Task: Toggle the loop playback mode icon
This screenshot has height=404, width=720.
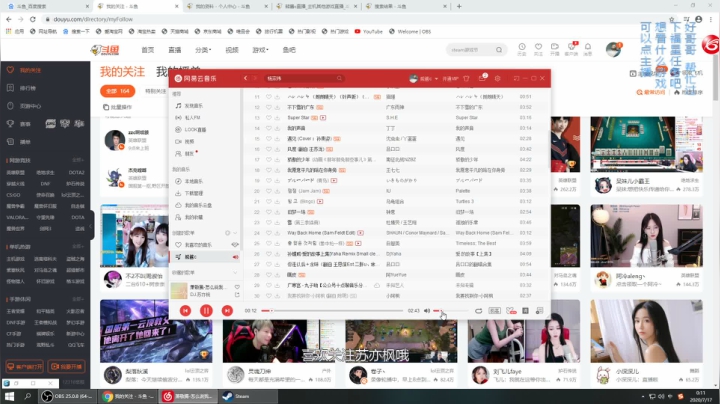Action: click(x=478, y=311)
